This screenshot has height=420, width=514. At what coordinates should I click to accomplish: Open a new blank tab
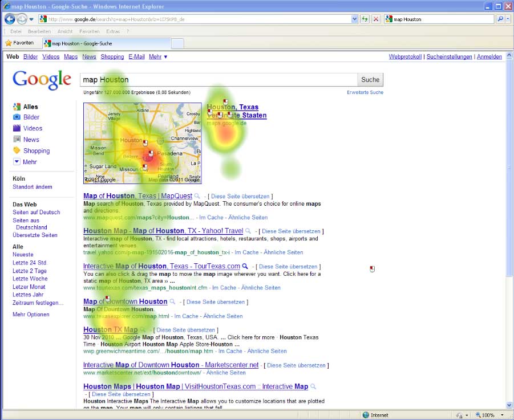(x=177, y=43)
